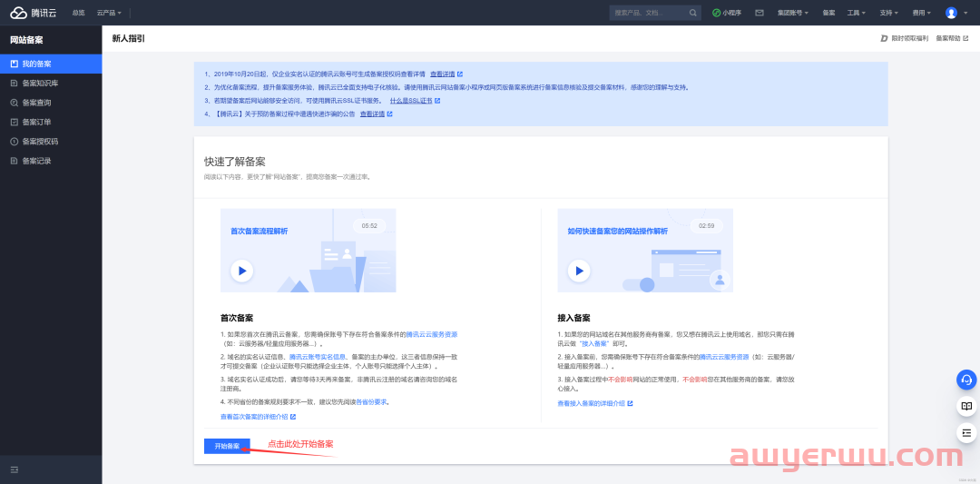The height and width of the screenshot is (484, 980).
Task: Click the Tencent Cloud logo
Action: pos(34,13)
